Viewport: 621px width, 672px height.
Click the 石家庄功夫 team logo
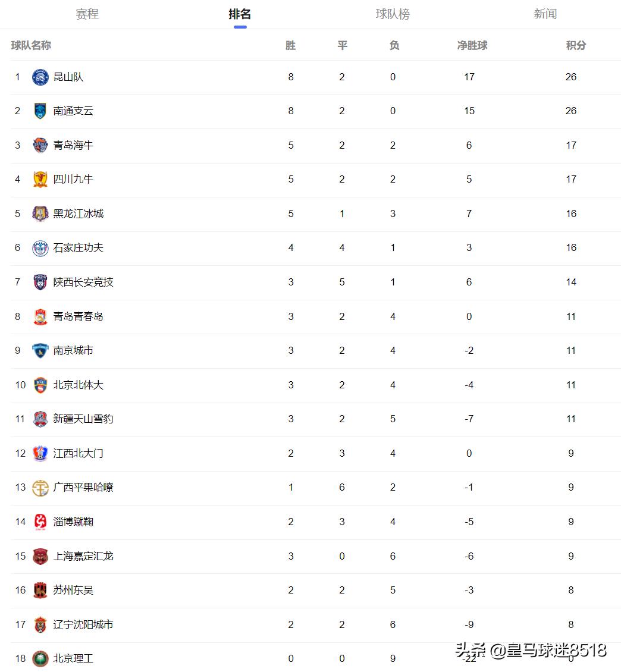coord(40,248)
